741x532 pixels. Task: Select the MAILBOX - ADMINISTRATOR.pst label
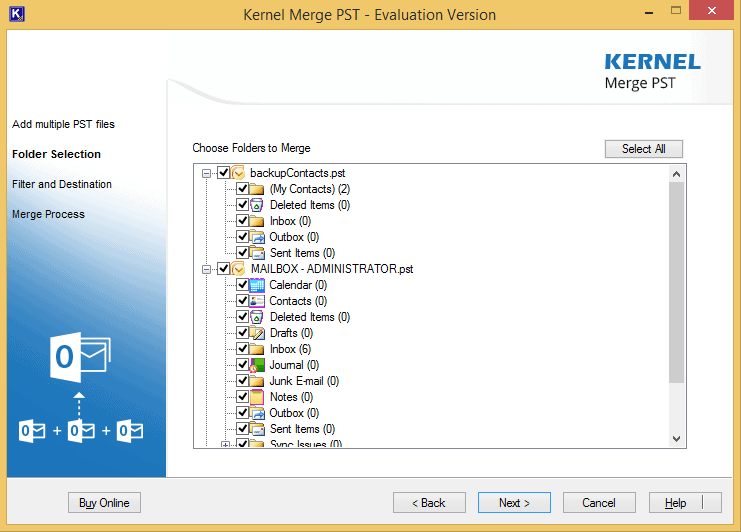pos(332,269)
